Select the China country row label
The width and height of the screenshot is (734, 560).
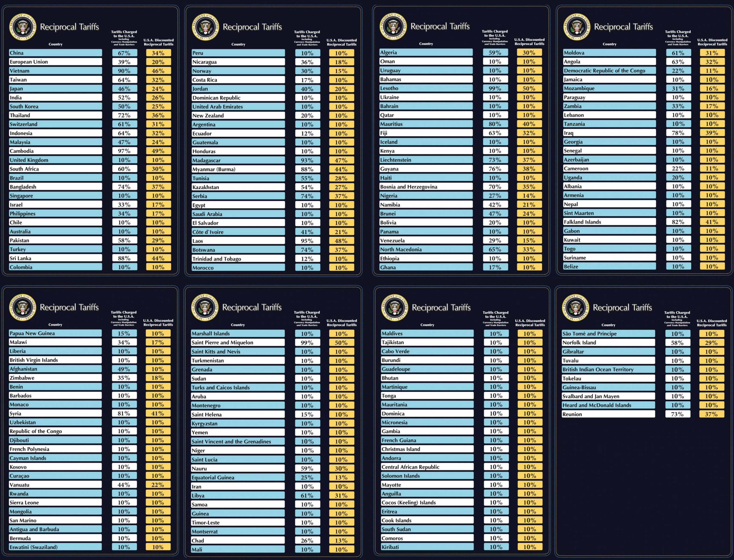click(x=55, y=53)
